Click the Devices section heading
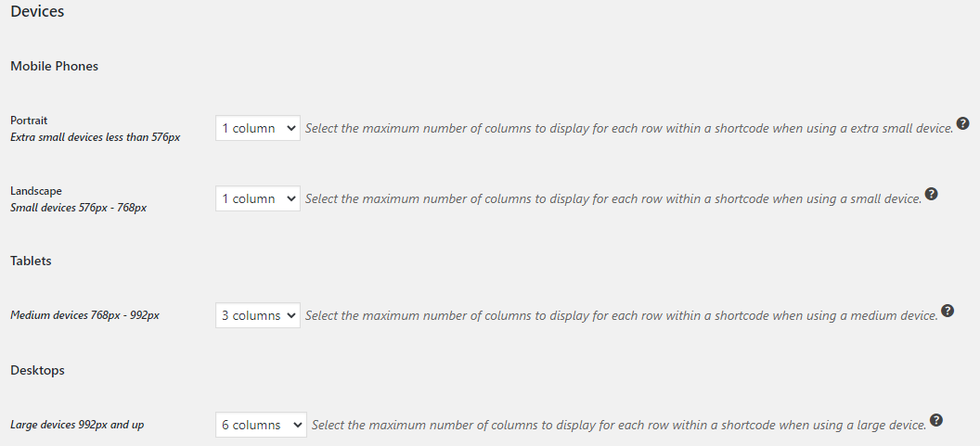The image size is (980, 446). point(37,11)
